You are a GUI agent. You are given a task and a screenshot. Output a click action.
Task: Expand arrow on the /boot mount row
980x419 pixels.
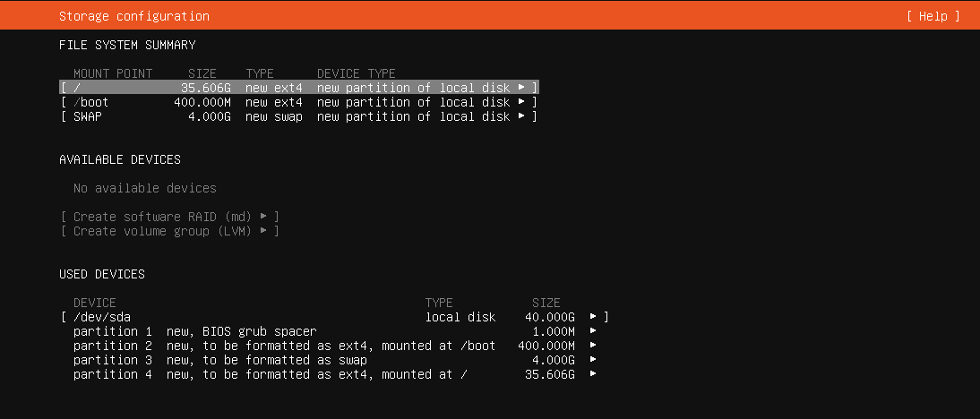click(x=522, y=102)
